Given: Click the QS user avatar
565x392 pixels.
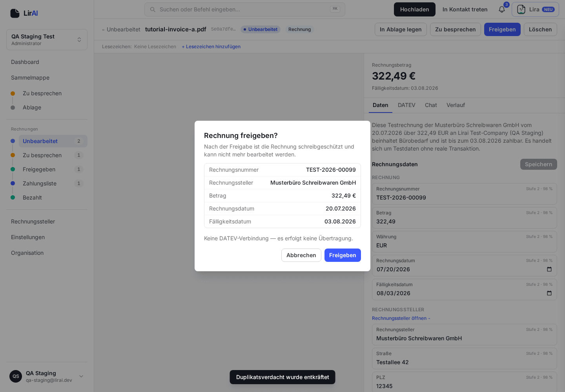Looking at the screenshot, I should point(16,376).
